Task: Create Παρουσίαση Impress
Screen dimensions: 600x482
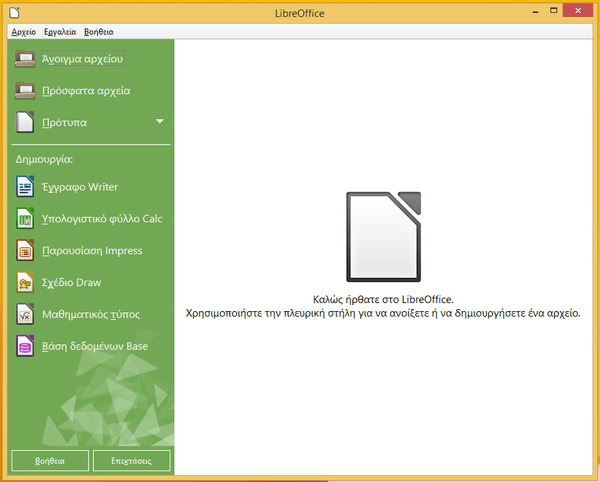Action: click(92, 251)
